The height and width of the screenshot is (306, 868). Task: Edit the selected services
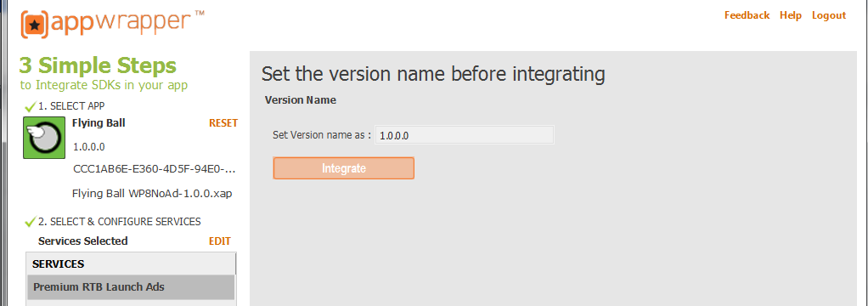(x=220, y=241)
